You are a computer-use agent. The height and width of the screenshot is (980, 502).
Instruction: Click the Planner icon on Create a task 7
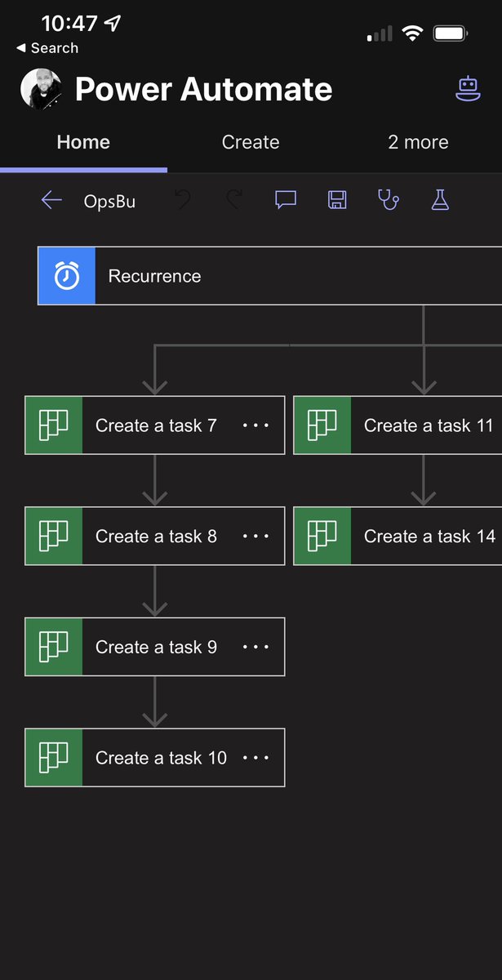(x=54, y=425)
